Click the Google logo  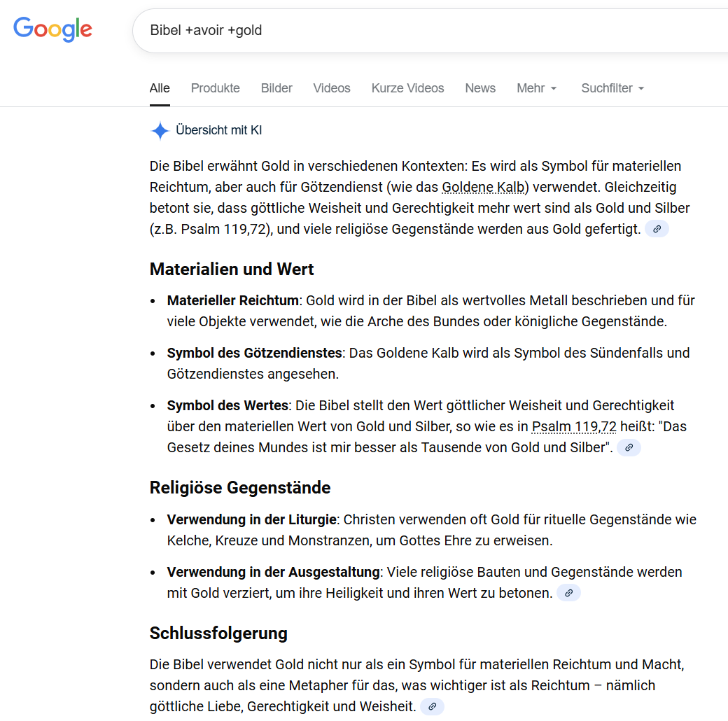(53, 29)
